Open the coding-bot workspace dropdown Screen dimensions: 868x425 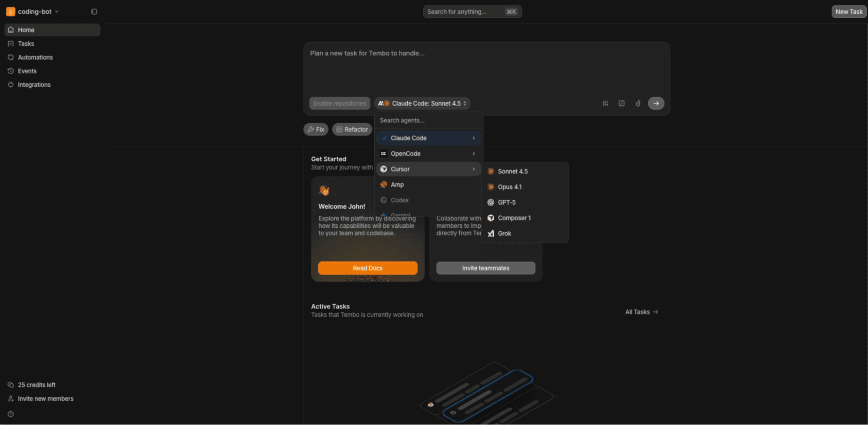(x=35, y=11)
